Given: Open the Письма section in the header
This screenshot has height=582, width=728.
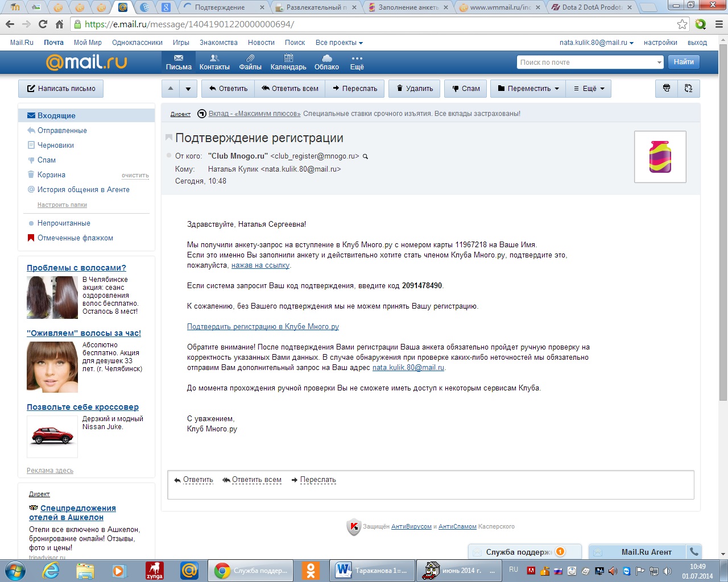Looking at the screenshot, I should [x=179, y=62].
